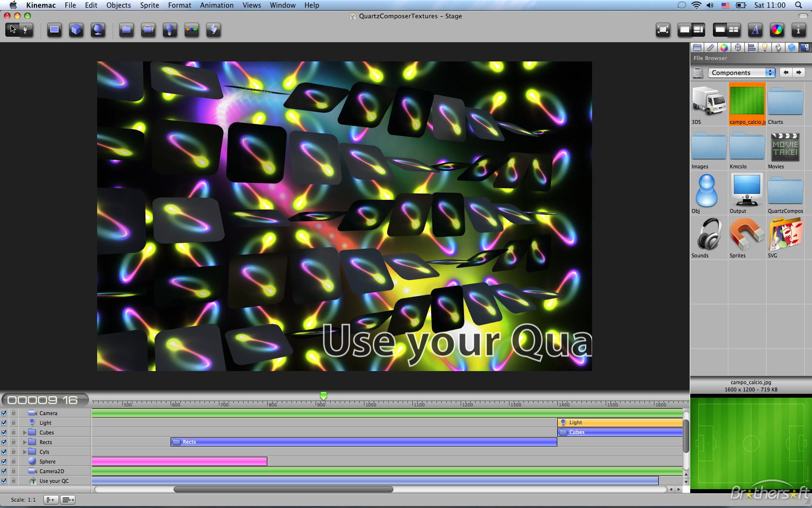Expand the Rects group in timeline

tap(25, 442)
